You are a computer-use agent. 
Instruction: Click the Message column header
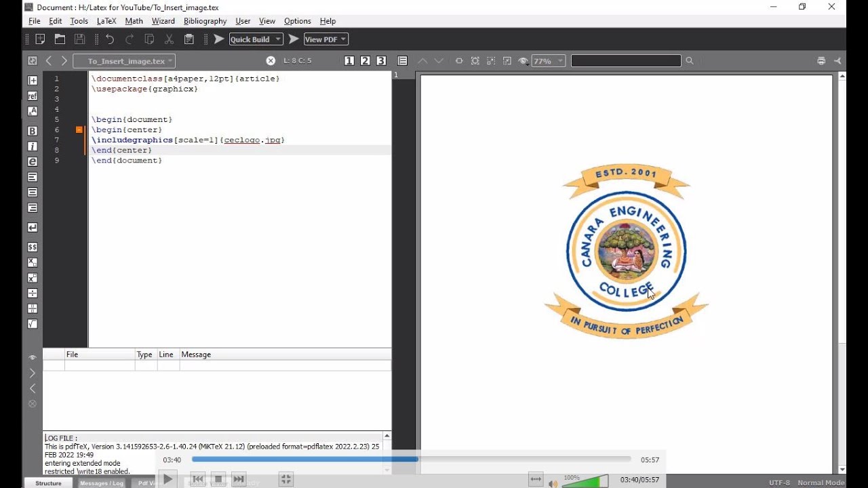pos(285,354)
